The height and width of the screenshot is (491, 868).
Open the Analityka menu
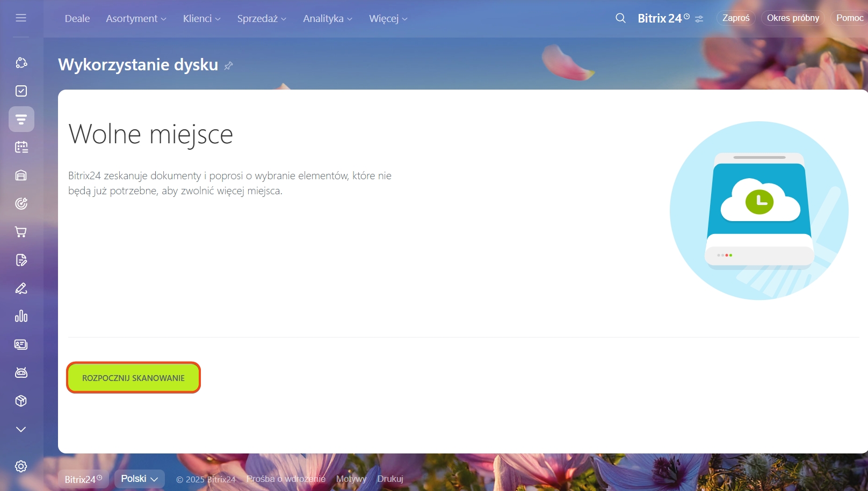[327, 19]
